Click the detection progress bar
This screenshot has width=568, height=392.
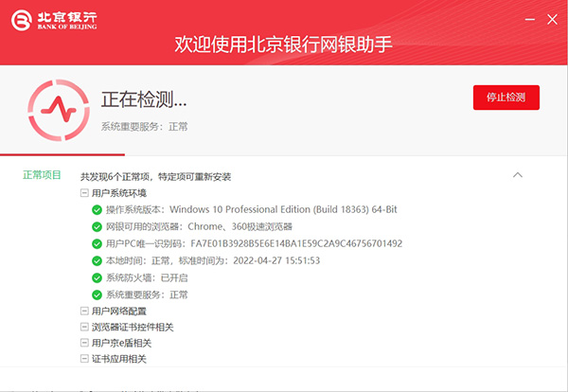[62, 154]
